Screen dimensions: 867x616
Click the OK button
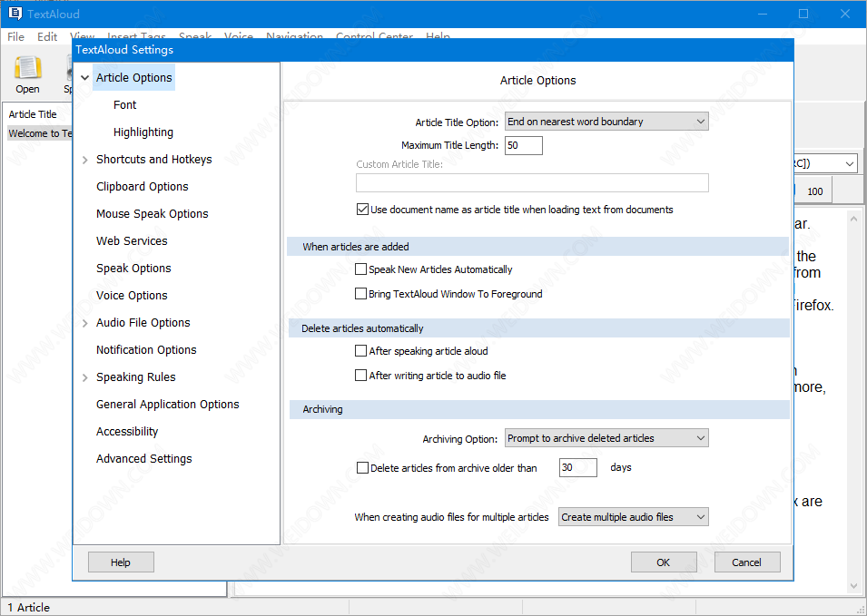point(664,562)
